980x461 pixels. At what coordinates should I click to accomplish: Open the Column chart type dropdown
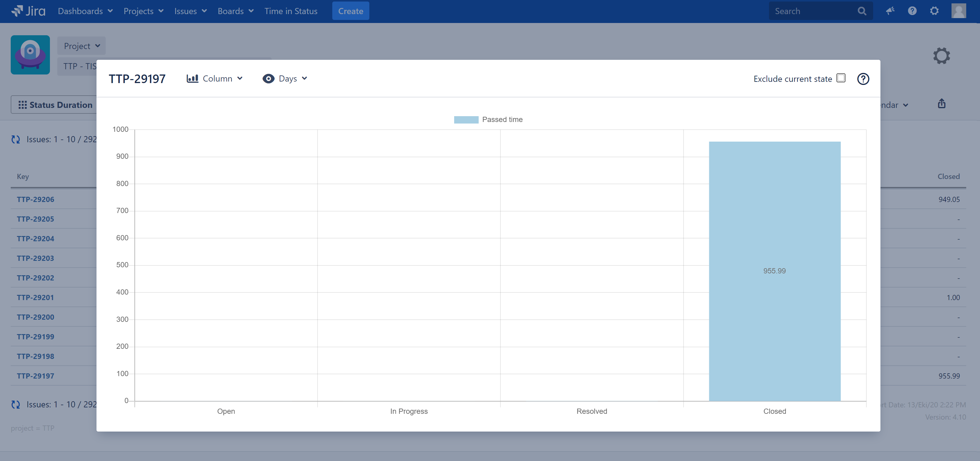click(x=215, y=78)
